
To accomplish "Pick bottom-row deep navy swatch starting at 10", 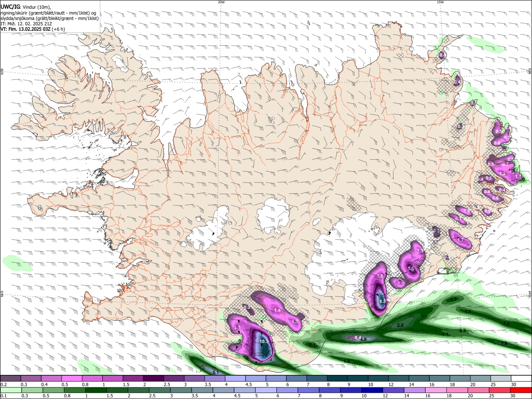I will 372,390.
